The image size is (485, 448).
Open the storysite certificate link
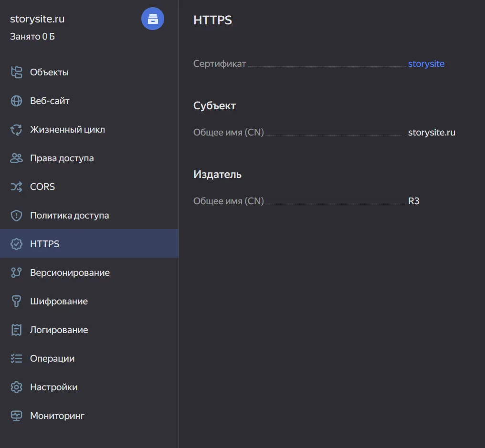(x=426, y=64)
